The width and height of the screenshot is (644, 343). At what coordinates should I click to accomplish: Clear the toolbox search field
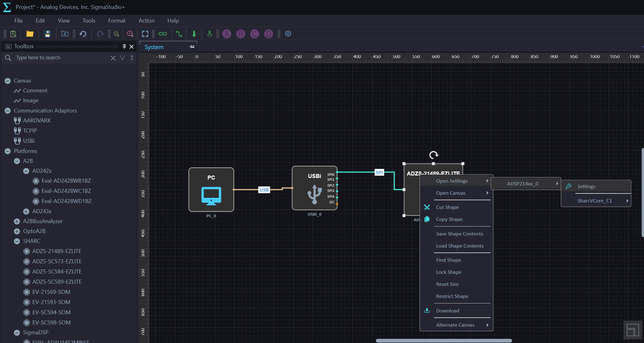(113, 58)
